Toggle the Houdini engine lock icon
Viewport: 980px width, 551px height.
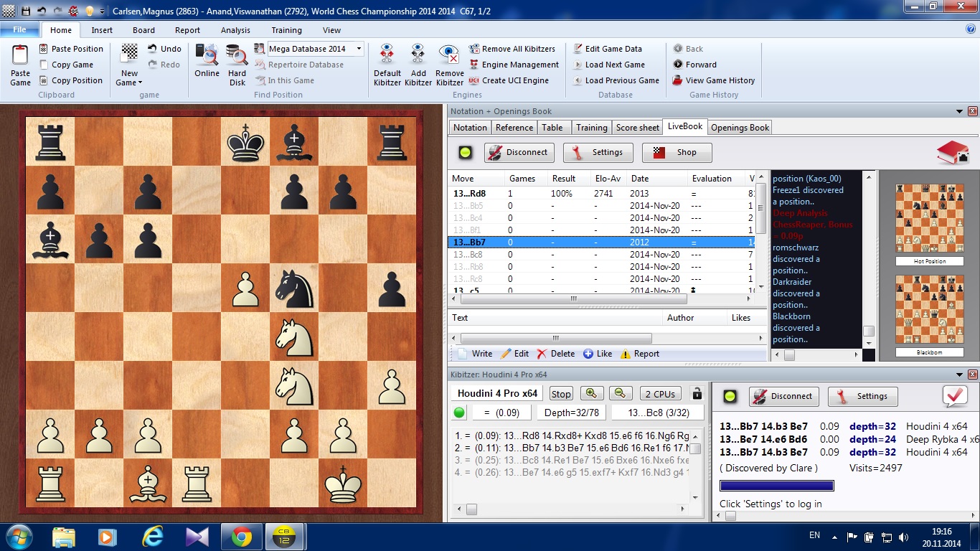click(x=696, y=393)
